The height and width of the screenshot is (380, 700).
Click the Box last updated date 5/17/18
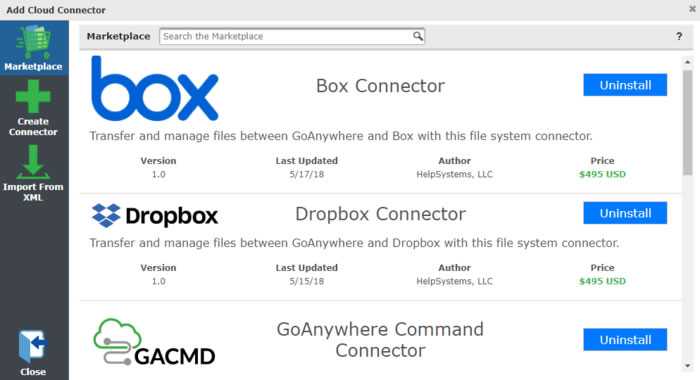tap(307, 174)
